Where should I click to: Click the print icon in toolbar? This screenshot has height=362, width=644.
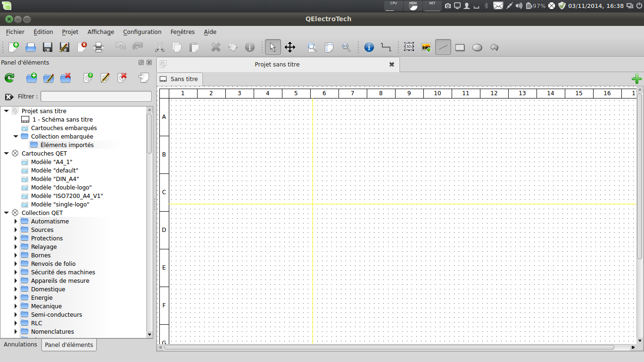pos(99,47)
